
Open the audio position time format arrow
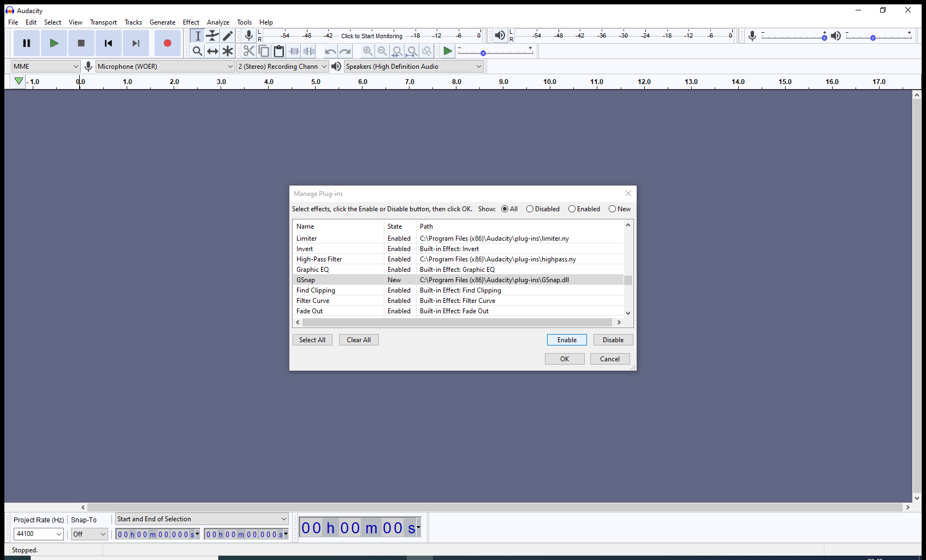pos(418,527)
